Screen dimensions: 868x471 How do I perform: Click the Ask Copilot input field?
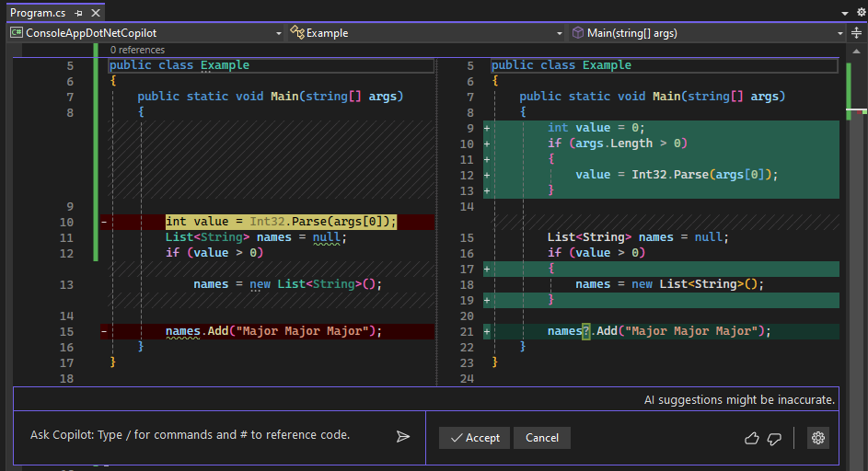tap(190, 435)
